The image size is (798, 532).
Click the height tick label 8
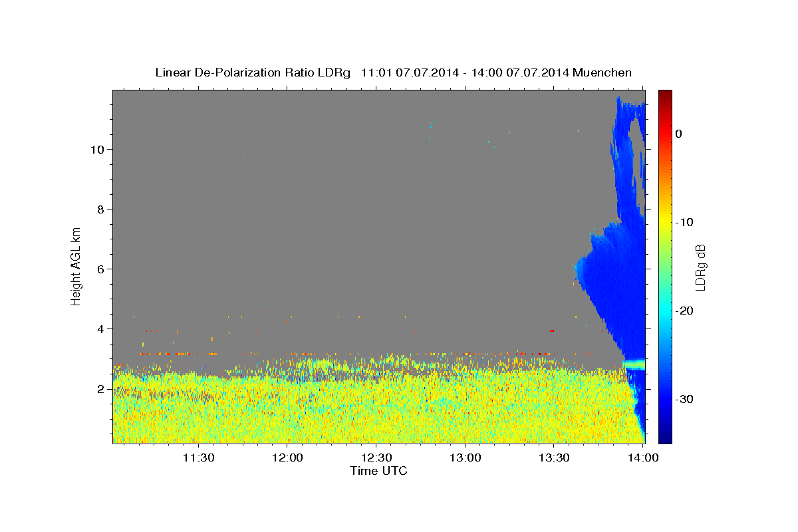101,209
